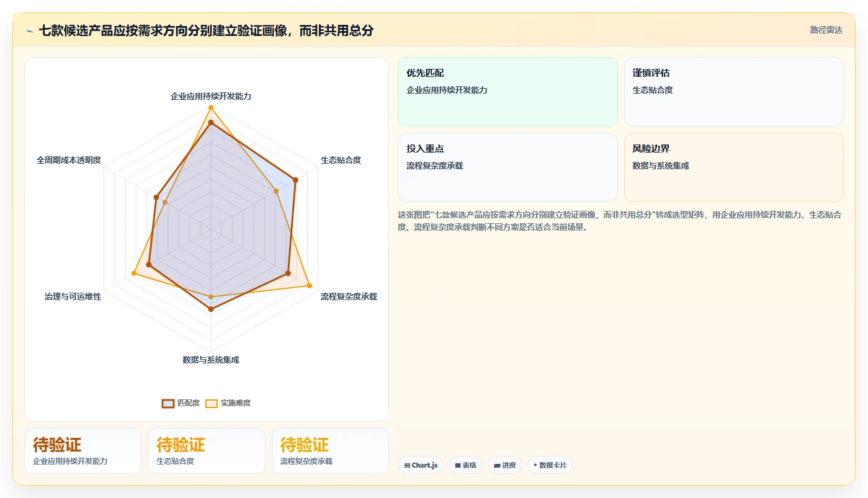Click the orange 实施难度 point on the 全周期成本透明度 axis
Viewport: 868px width, 498px height.
click(x=165, y=202)
